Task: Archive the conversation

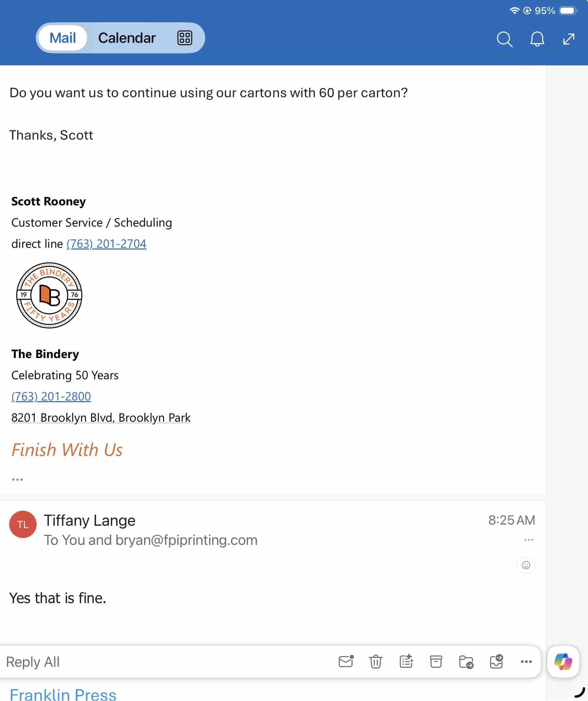Action: [436, 662]
